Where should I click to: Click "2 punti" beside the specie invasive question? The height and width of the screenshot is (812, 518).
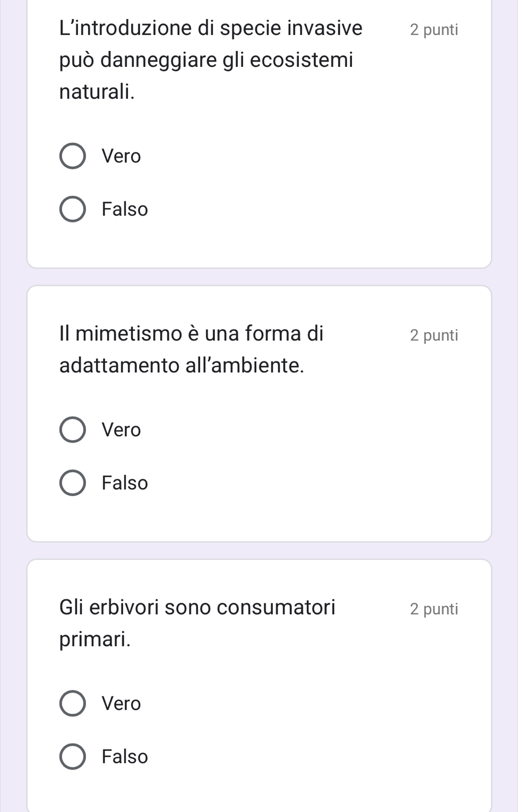[434, 30]
